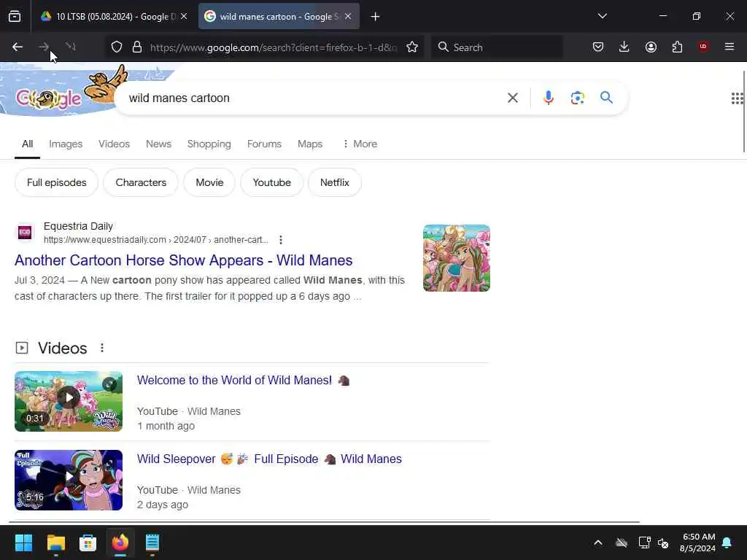Go back to the previous page
The image size is (747, 560).
(18, 47)
